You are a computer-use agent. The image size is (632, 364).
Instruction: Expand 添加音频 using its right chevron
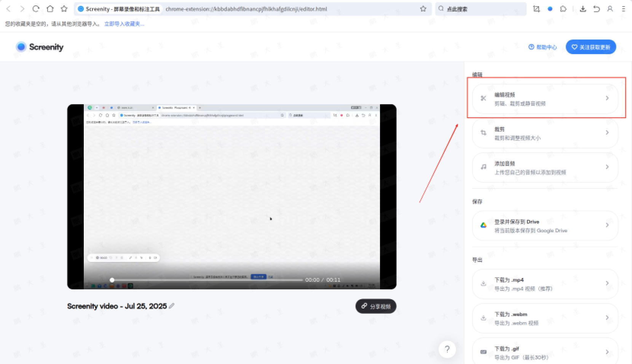(x=608, y=167)
